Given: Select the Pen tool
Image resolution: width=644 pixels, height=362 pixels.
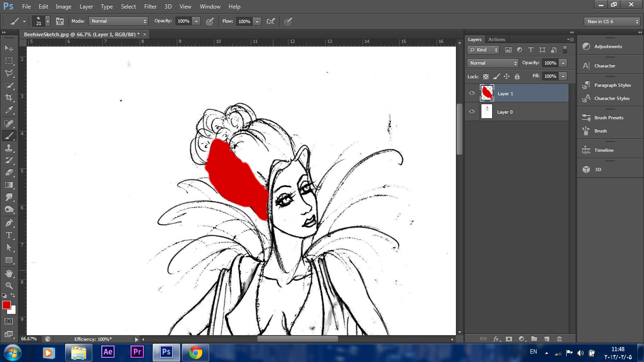Looking at the screenshot, I should pyautogui.click(x=9, y=223).
